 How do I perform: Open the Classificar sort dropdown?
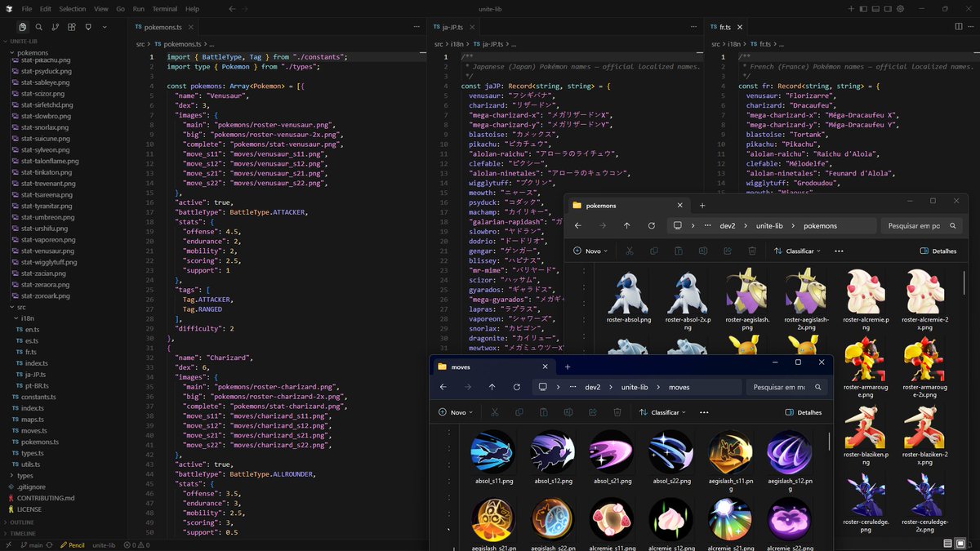tap(665, 412)
